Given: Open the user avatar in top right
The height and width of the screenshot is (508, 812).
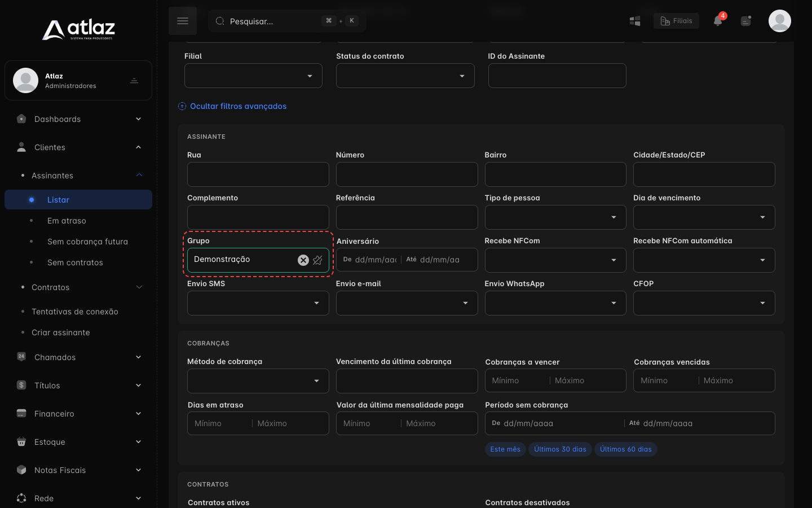Looking at the screenshot, I should pyautogui.click(x=780, y=21).
